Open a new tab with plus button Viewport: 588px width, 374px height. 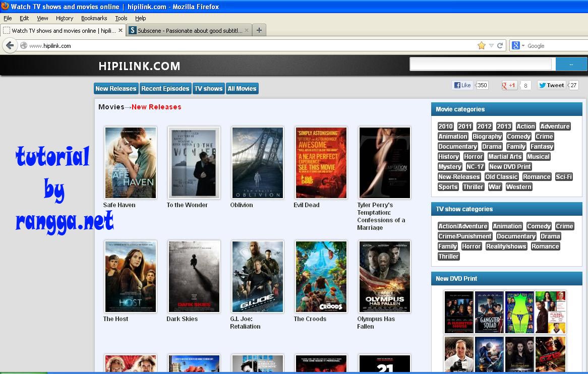(x=259, y=30)
